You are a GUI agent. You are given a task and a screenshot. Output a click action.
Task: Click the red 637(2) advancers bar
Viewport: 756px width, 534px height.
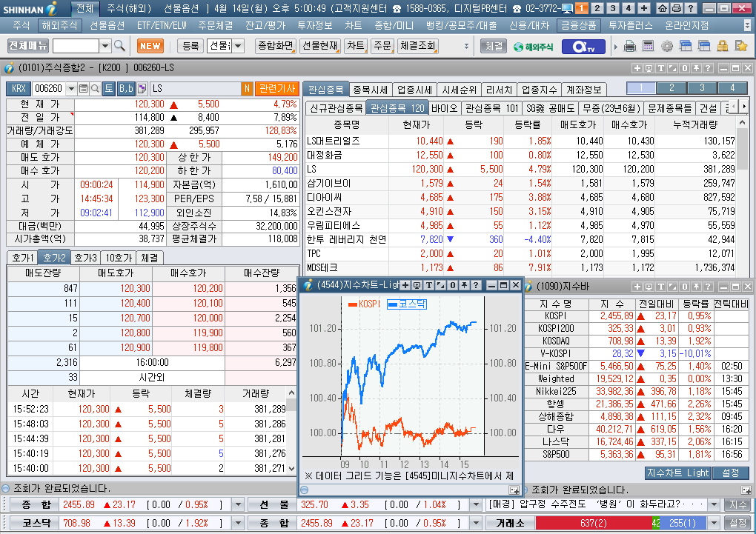(x=594, y=523)
